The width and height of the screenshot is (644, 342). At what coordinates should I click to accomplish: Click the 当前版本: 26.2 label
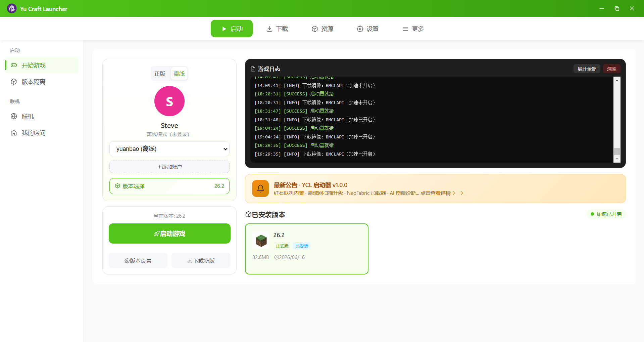coord(169,216)
